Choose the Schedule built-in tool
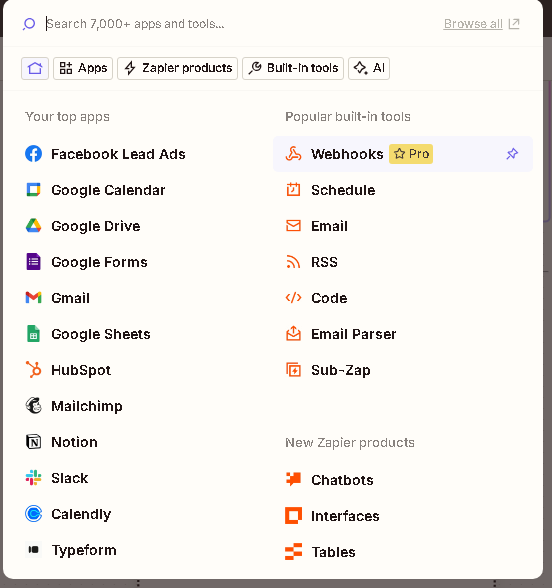 [x=403, y=190]
